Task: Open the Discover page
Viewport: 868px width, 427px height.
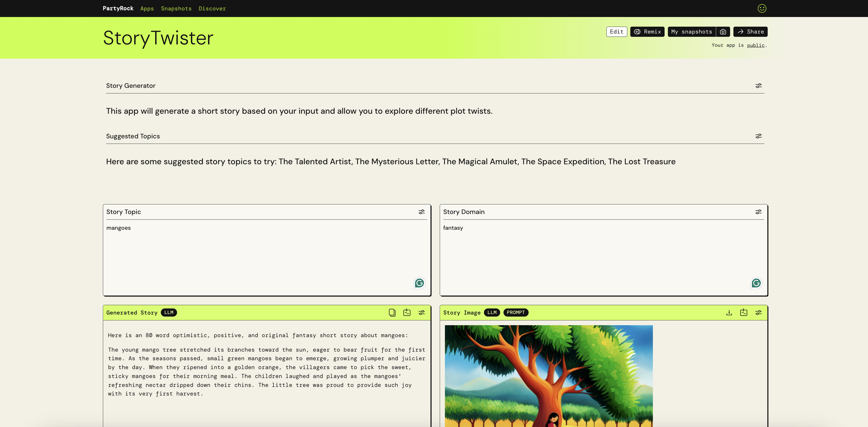Action: point(212,8)
